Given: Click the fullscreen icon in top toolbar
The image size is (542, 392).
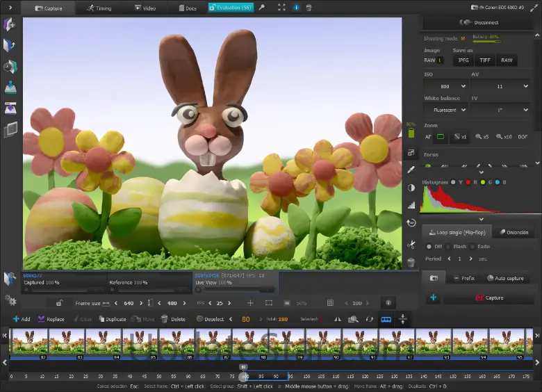Looking at the screenshot, I should click(x=281, y=8).
